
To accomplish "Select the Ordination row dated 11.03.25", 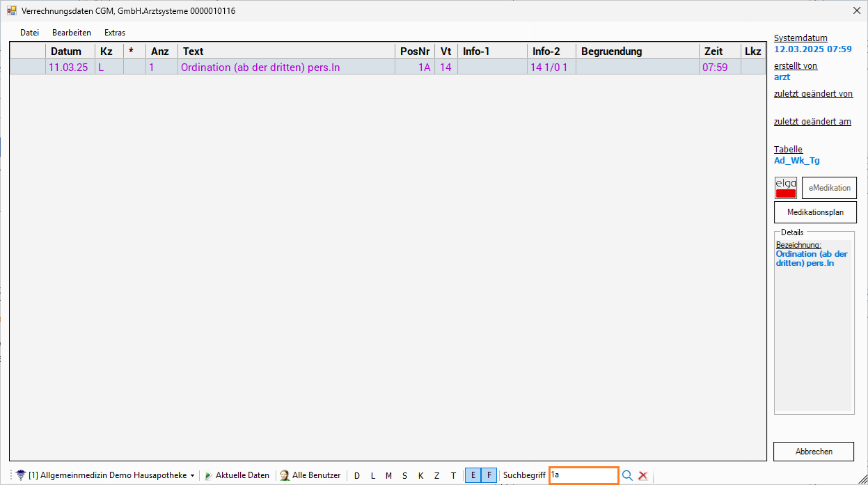I will click(x=260, y=67).
